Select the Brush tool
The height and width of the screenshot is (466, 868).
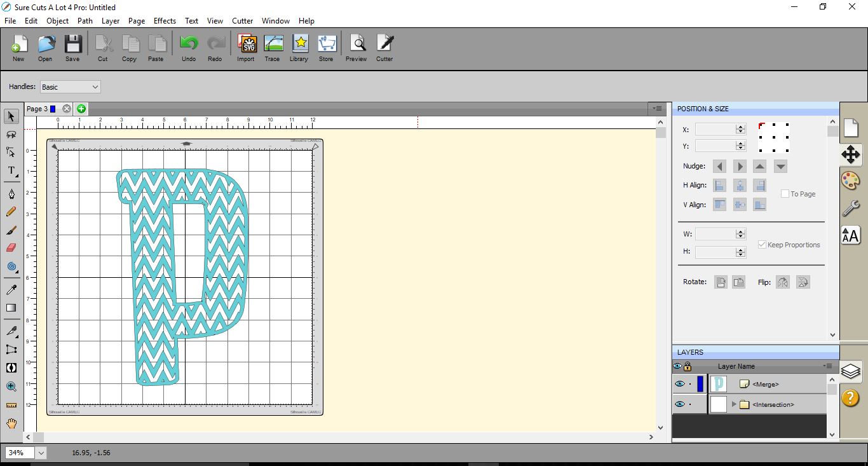11,230
